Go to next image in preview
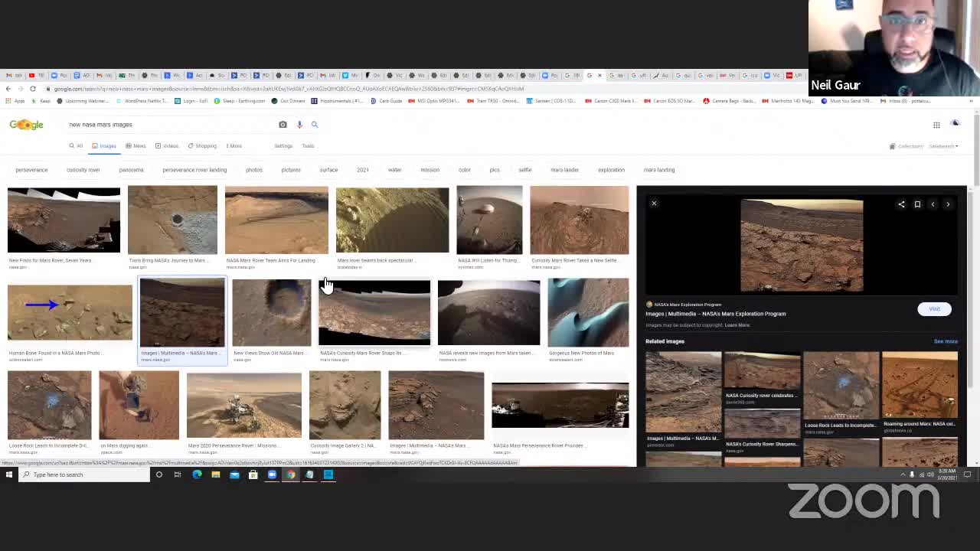The image size is (980, 551). click(x=948, y=204)
